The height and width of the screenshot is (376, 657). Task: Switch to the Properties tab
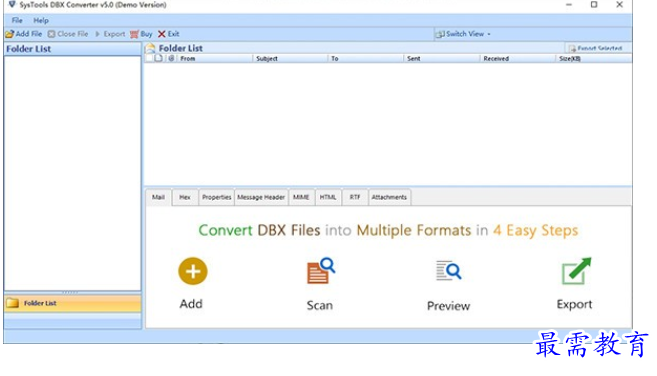click(217, 197)
